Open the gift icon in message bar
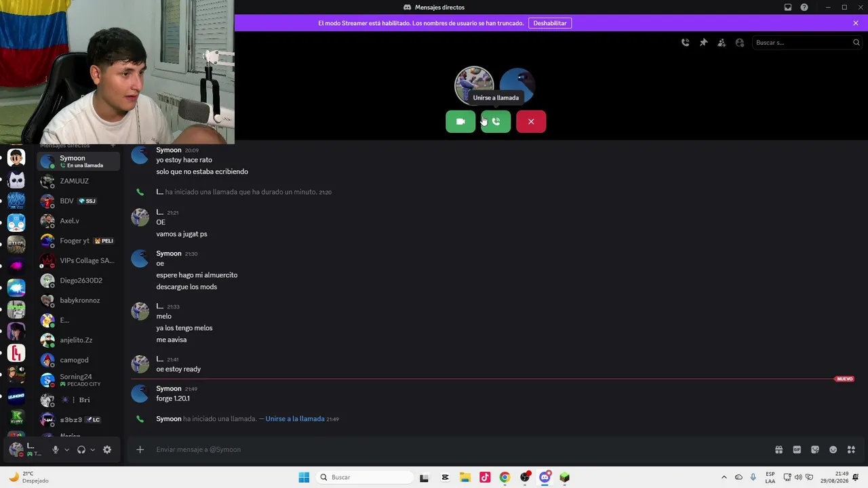868x488 pixels. pyautogui.click(x=779, y=449)
